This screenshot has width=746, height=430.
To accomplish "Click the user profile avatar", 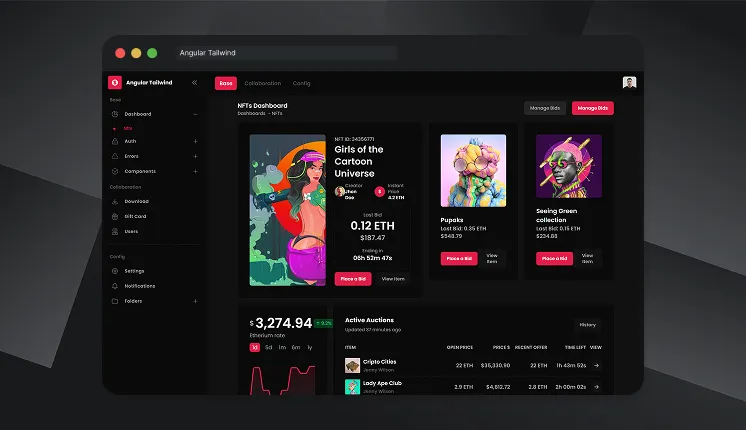I will click(629, 83).
